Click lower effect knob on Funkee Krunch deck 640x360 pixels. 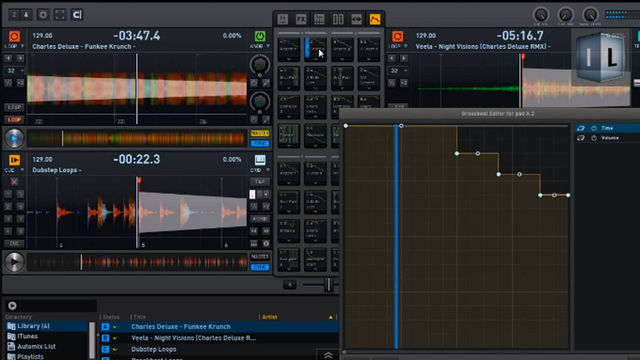(260, 101)
